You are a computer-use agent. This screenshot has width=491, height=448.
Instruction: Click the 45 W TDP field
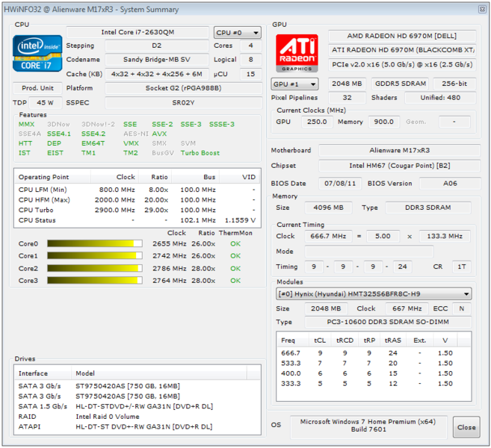click(45, 102)
